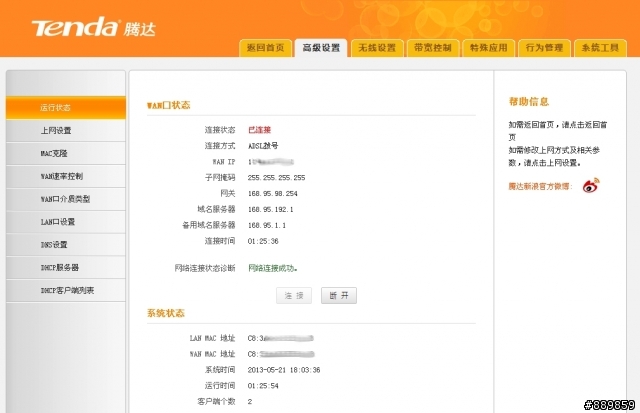The height and width of the screenshot is (413, 640).
Task: Switch to the 带宽控制 tab
Action: pos(433,48)
